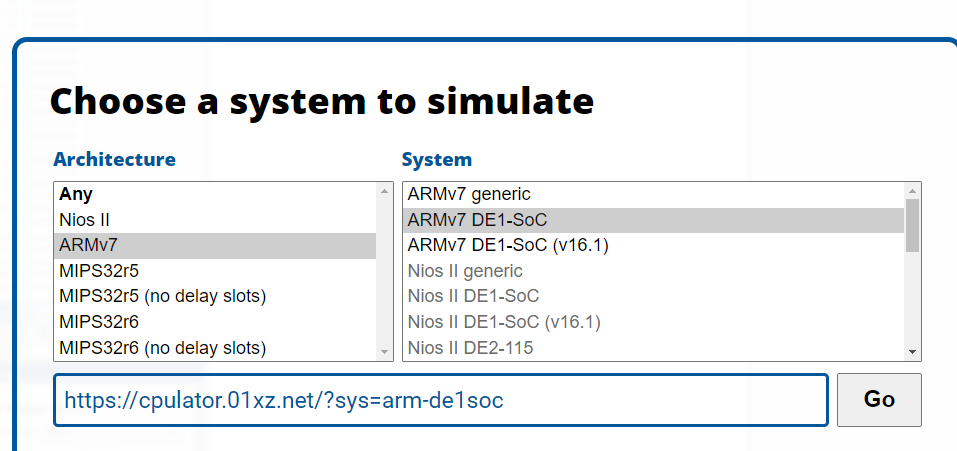Screen dimensions: 957x451
Task: Select 'ARMv7 generic' system
Action: click(x=653, y=195)
